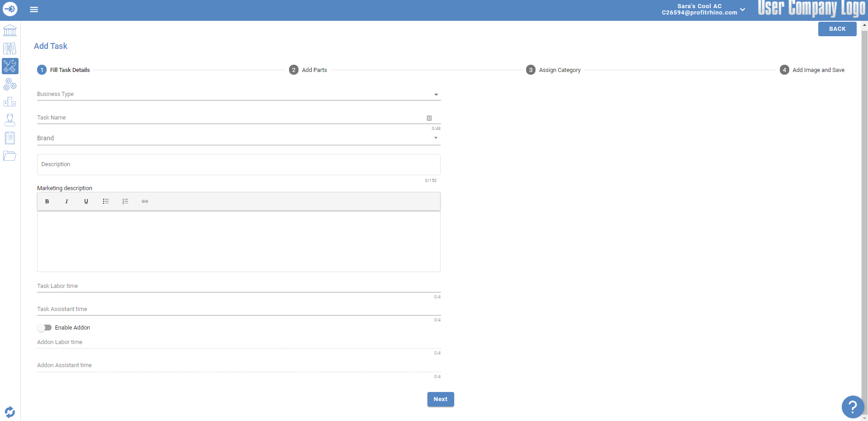Enable the Addon toggle switch
868x421 pixels.
pyautogui.click(x=45, y=327)
